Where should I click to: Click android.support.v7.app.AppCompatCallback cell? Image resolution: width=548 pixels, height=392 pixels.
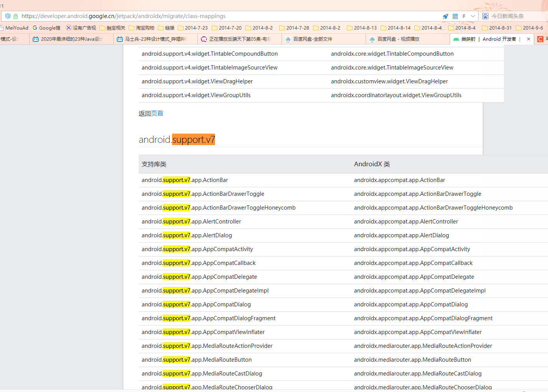(x=199, y=263)
